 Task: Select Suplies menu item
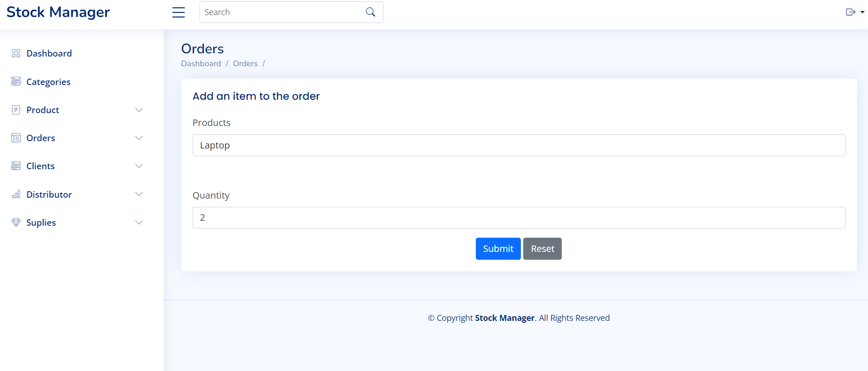[x=41, y=223]
